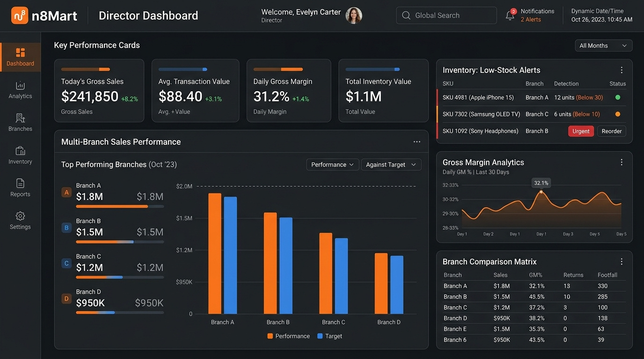Open Branch Comparison Matrix kebab menu
Image resolution: width=644 pixels, height=359 pixels.
click(x=622, y=262)
